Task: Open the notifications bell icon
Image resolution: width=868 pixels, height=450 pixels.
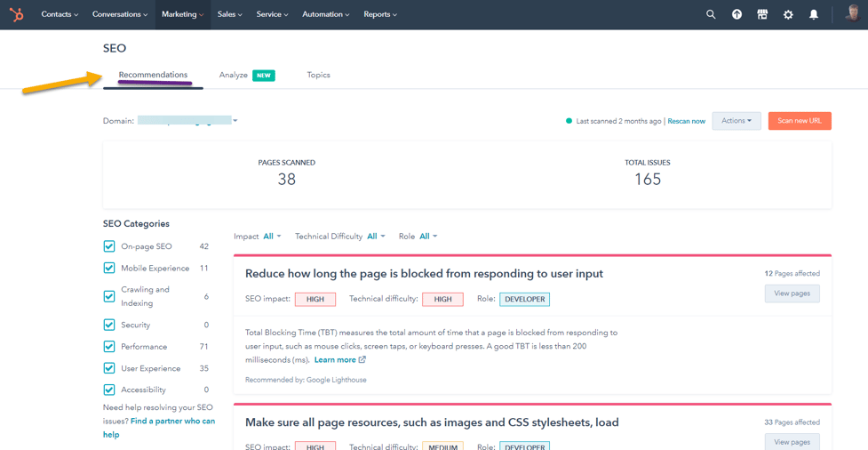Action: point(814,15)
